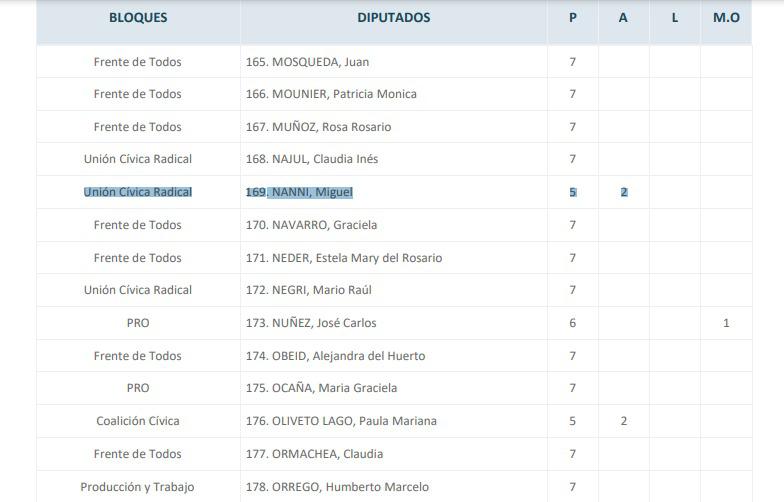Image resolution: width=784 pixels, height=502 pixels.
Task: Click the L column header
Action: point(675,17)
